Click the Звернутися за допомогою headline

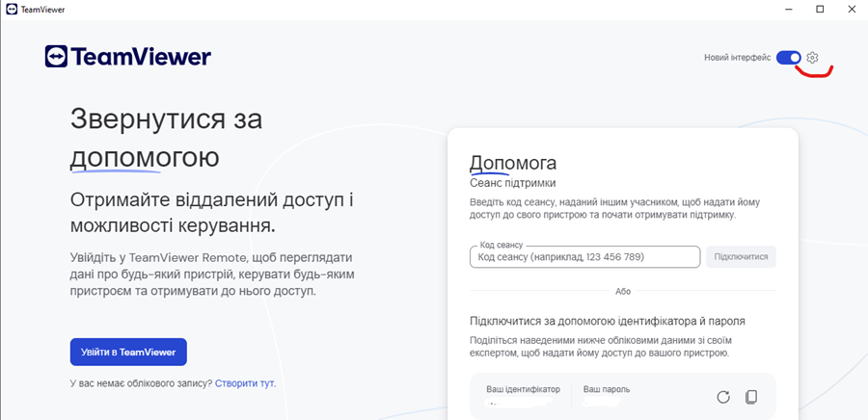[x=166, y=137]
